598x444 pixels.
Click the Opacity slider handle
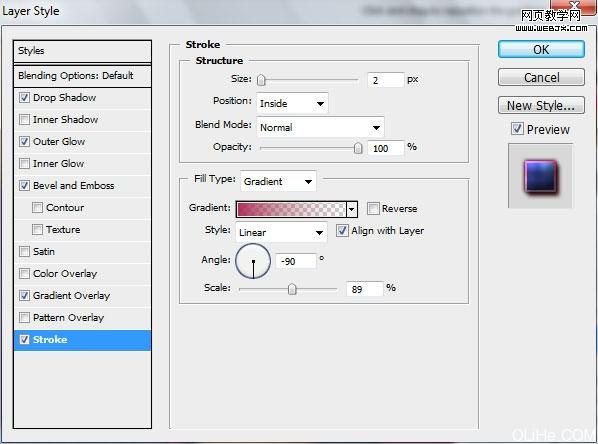(358, 148)
